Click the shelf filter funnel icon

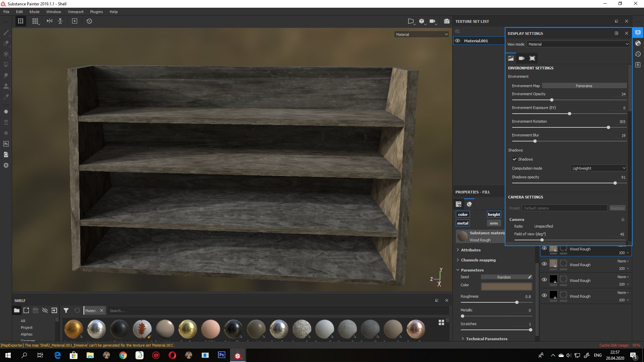point(66,310)
